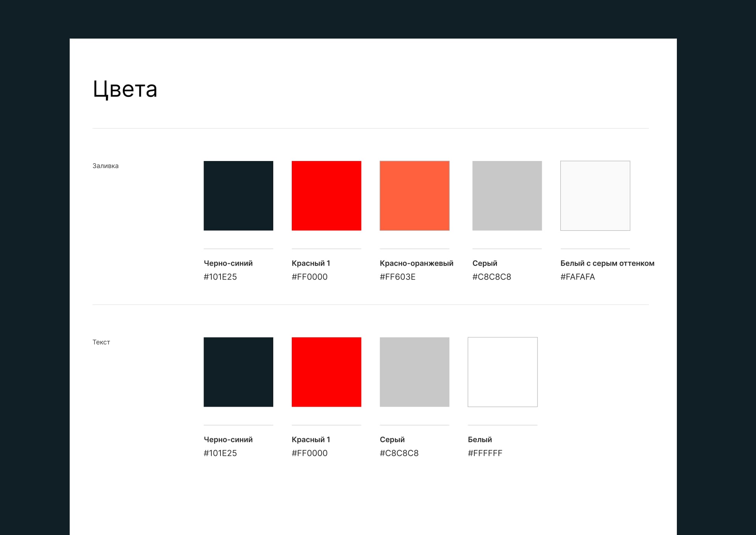Image resolution: width=756 pixels, height=535 pixels.
Task: Click the Черно-синий name in Заливка row
Action: pos(228,263)
